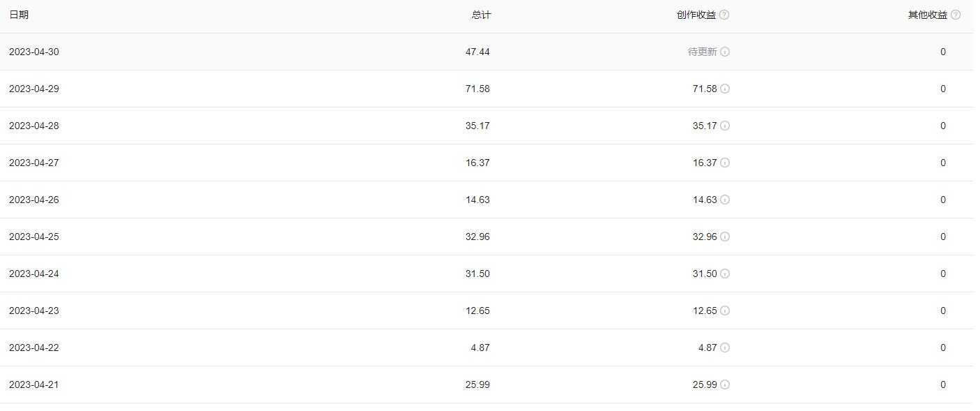Image resolution: width=980 pixels, height=411 pixels.
Task: Click the 总计 column header
Action: (x=481, y=15)
